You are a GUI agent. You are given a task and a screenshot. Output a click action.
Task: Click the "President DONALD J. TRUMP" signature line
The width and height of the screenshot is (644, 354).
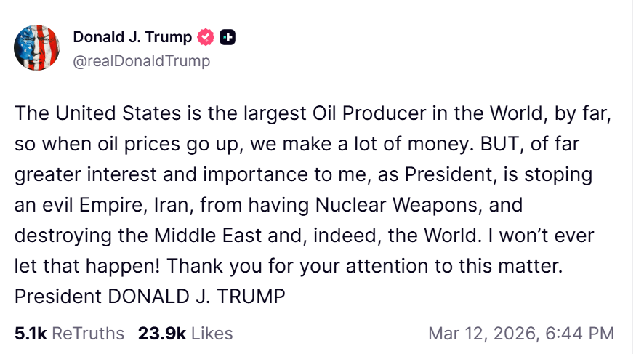point(149,297)
